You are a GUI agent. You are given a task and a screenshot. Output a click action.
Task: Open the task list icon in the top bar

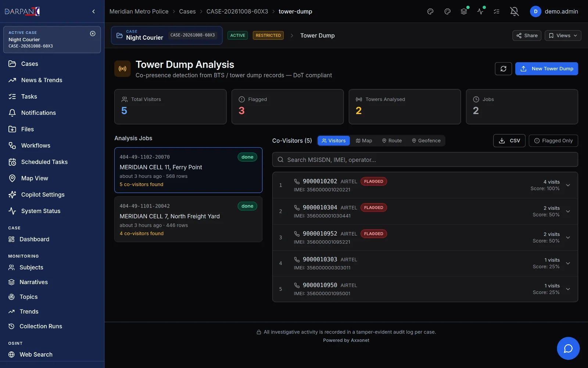coord(496,11)
